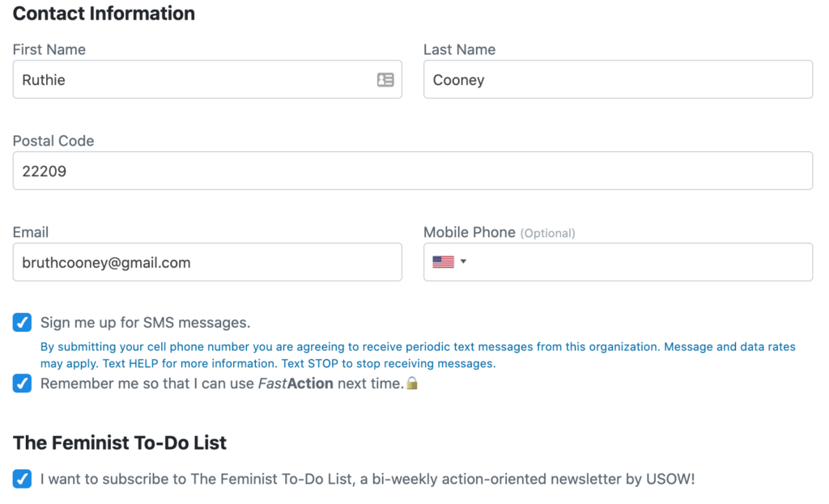Click the autofill contact card icon in First Name
This screenshot has width=829, height=504.
point(385,79)
